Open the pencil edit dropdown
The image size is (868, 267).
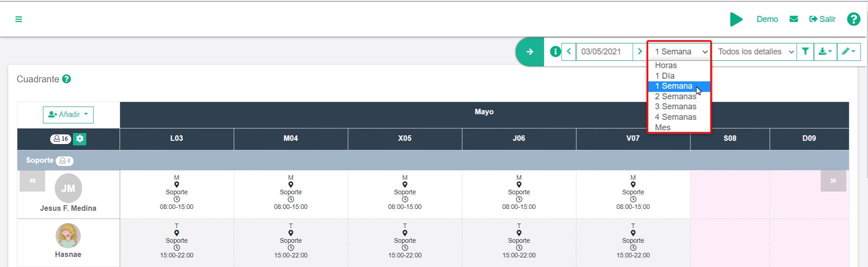848,52
